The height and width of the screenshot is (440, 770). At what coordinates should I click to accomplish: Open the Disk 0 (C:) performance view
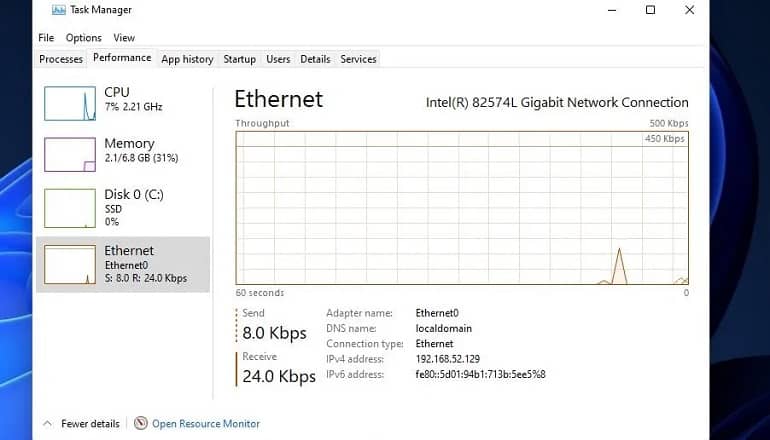pyautogui.click(x=123, y=208)
